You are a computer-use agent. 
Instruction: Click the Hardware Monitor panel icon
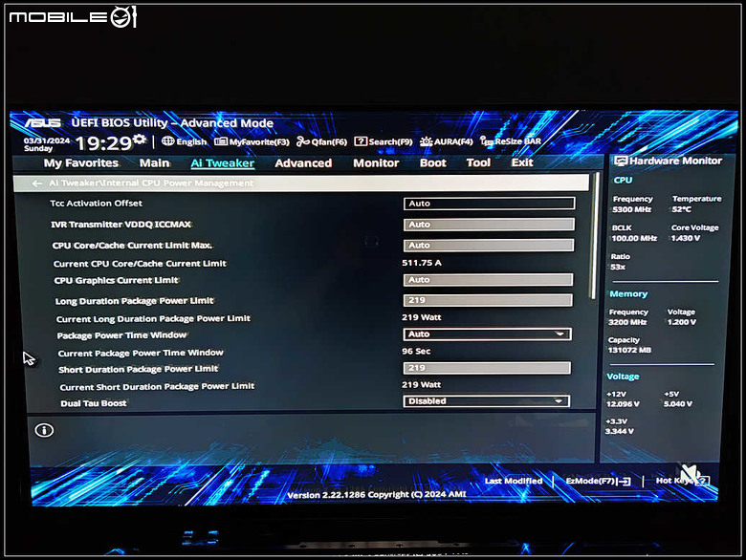tap(621, 162)
